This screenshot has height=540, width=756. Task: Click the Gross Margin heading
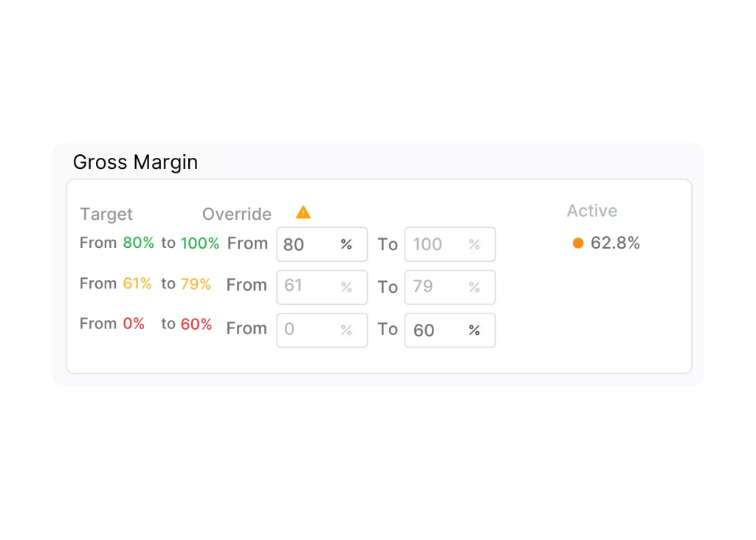pos(135,162)
